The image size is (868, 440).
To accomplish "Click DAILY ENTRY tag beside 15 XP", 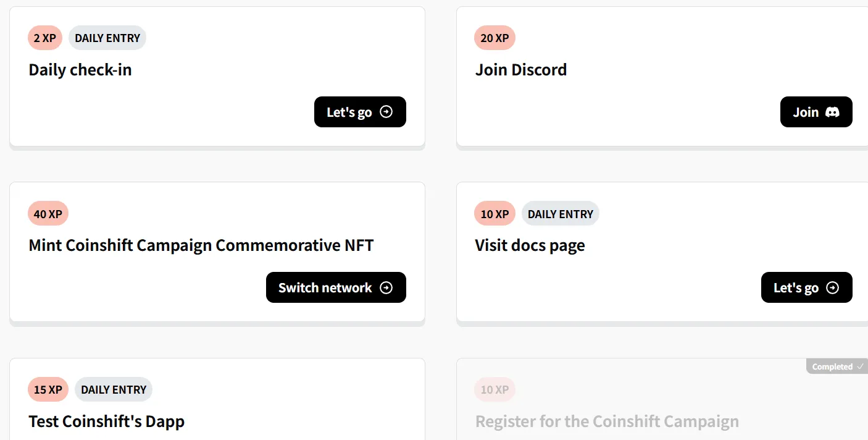I will point(114,389).
